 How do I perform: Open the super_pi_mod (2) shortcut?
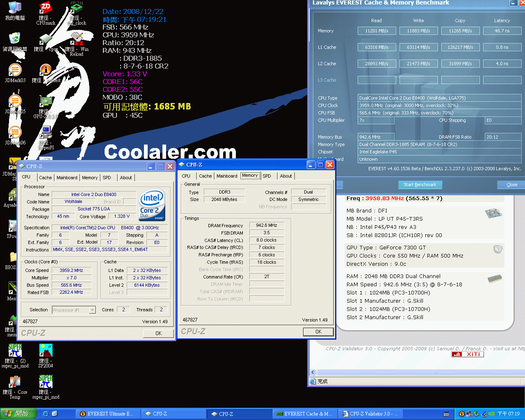tap(15, 355)
